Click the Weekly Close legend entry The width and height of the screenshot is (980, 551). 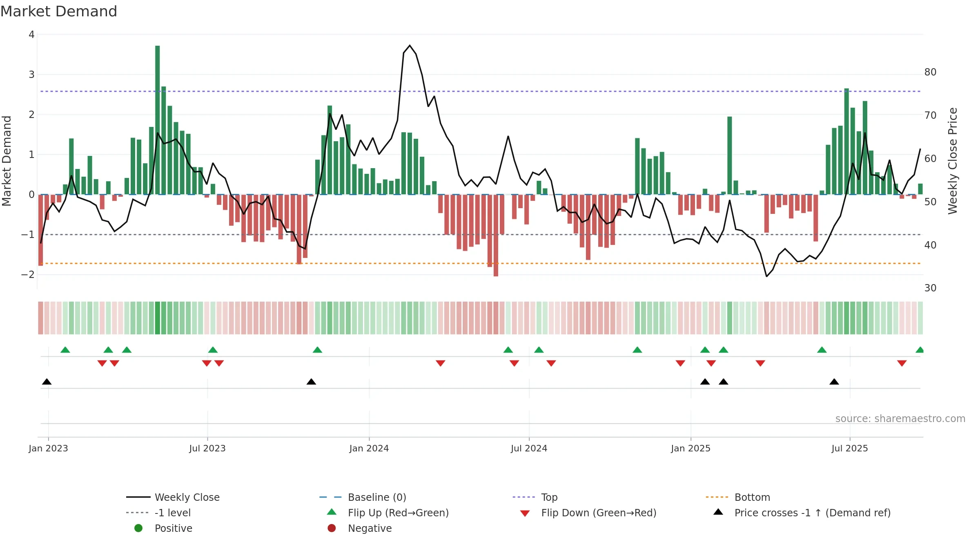point(173,497)
